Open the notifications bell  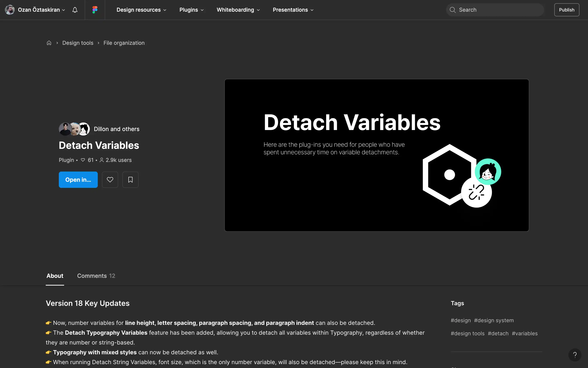click(75, 10)
